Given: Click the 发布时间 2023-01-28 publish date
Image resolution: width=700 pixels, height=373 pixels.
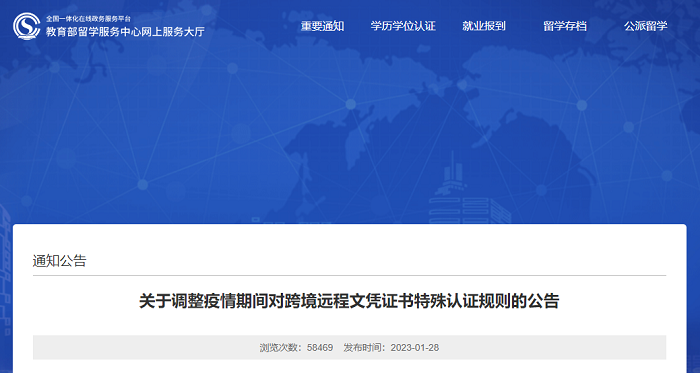Looking at the screenshot, I should click(391, 348).
